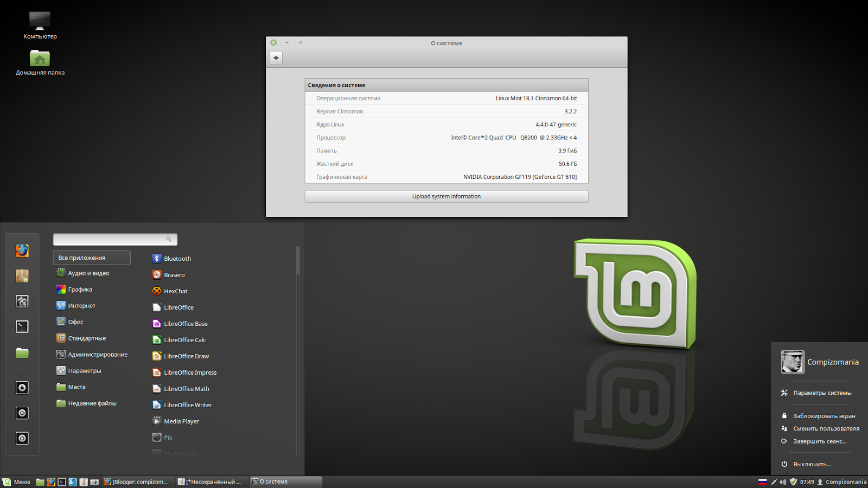Click the back arrow in О системе window
The height and width of the screenshot is (488, 868).
[x=276, y=57]
